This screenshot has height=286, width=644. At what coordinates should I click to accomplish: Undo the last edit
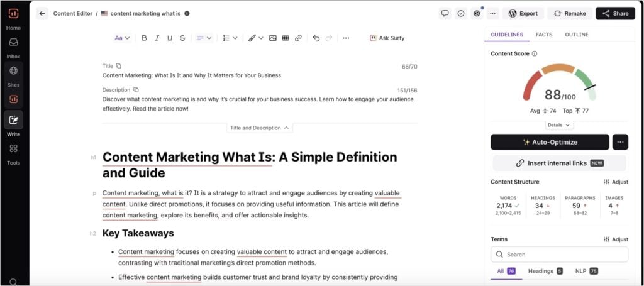click(316, 38)
